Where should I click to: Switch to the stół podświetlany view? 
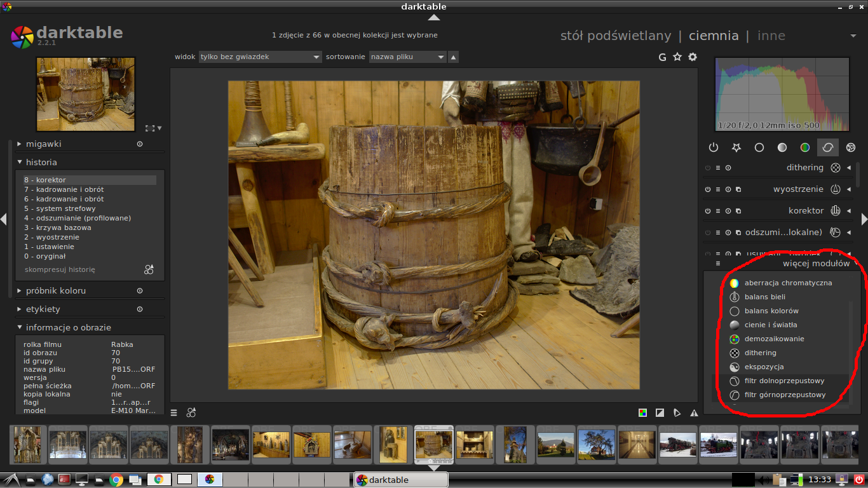click(x=615, y=36)
